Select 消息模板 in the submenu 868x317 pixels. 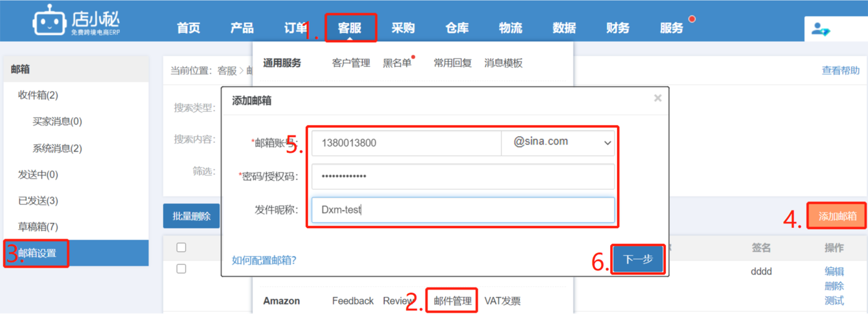tap(503, 63)
